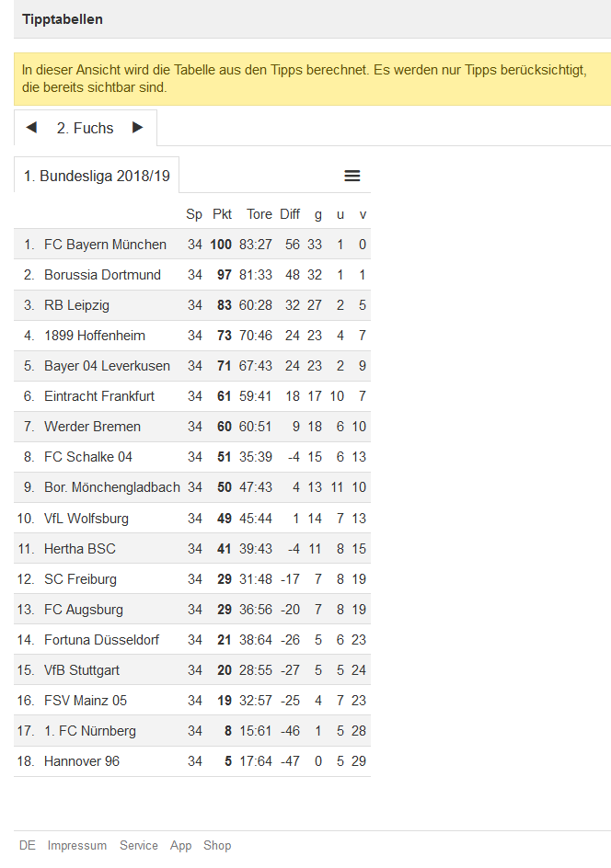
Task: Click the App footer link
Action: click(x=181, y=845)
